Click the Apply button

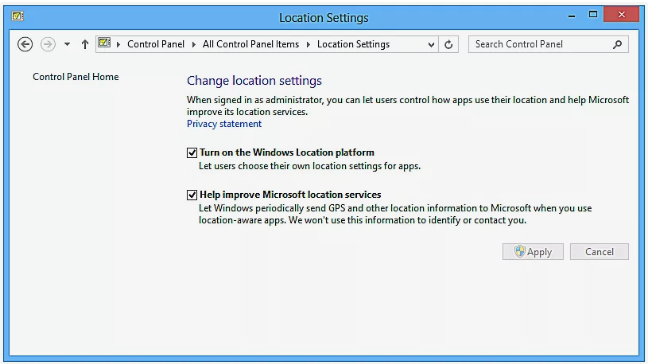click(533, 252)
